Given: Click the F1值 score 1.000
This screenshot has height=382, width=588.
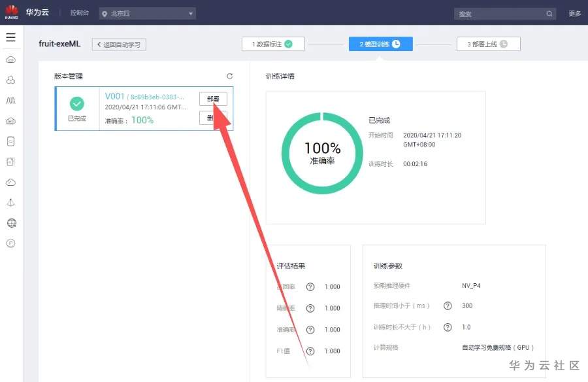Looking at the screenshot, I should click(333, 351).
